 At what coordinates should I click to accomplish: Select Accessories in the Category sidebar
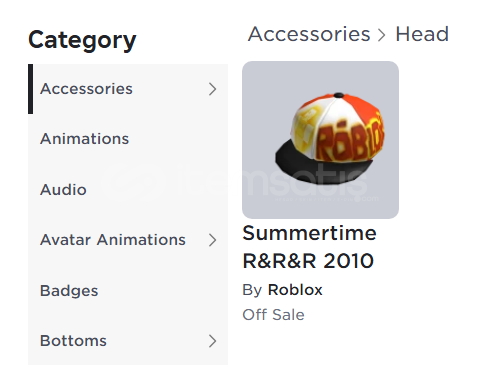point(86,89)
